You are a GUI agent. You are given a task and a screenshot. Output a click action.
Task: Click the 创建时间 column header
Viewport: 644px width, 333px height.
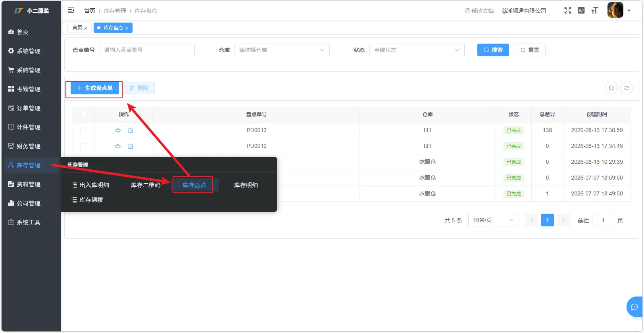pyautogui.click(x=597, y=115)
